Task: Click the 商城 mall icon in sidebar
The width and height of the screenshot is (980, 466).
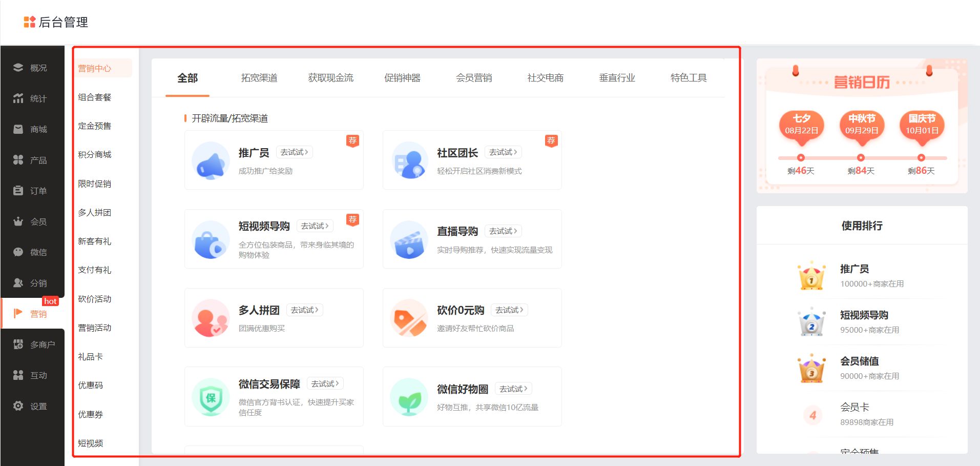Action: point(18,129)
